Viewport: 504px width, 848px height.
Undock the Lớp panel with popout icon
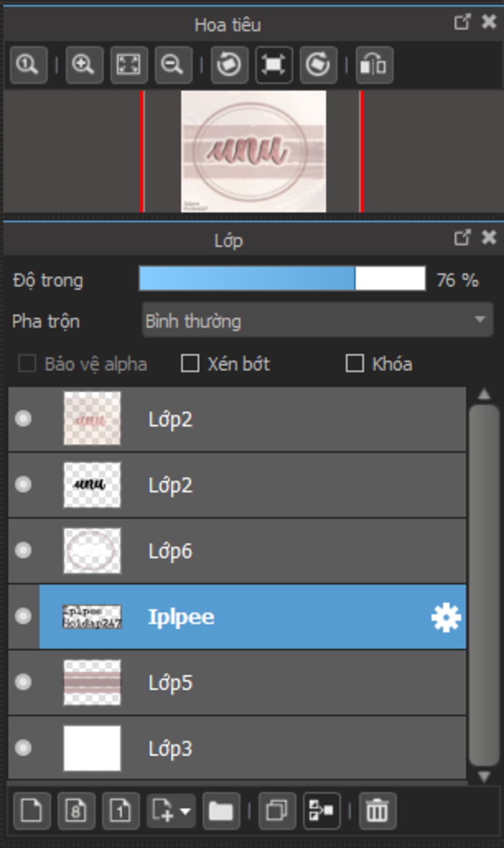pyautogui.click(x=462, y=238)
